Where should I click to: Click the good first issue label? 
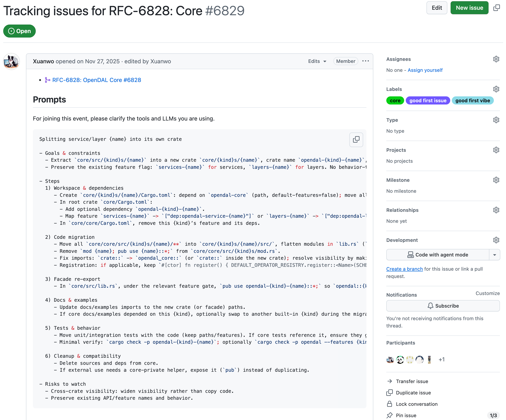point(428,101)
